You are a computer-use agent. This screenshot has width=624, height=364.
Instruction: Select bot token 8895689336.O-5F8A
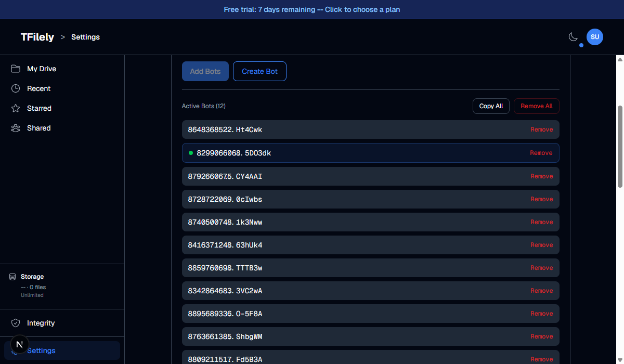[225, 314]
